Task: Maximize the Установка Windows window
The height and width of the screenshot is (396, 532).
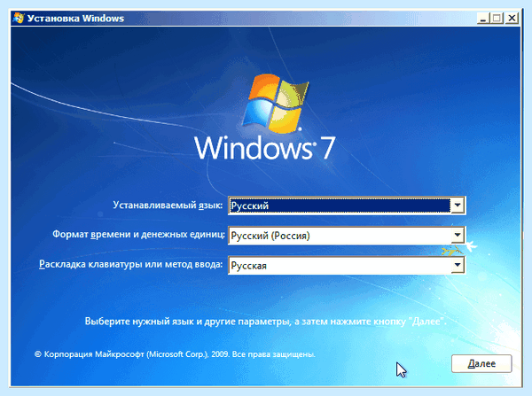Action: [x=497, y=18]
